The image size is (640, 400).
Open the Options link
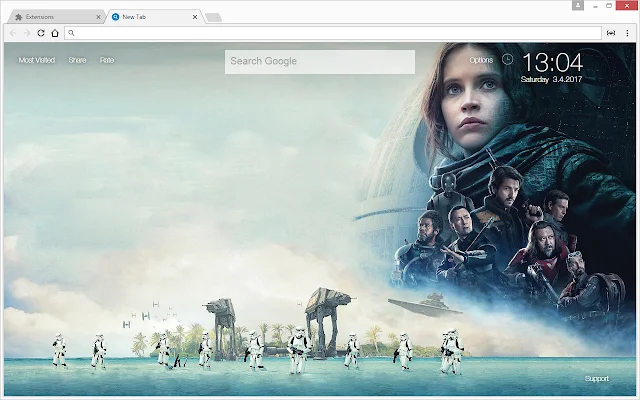pos(481,60)
